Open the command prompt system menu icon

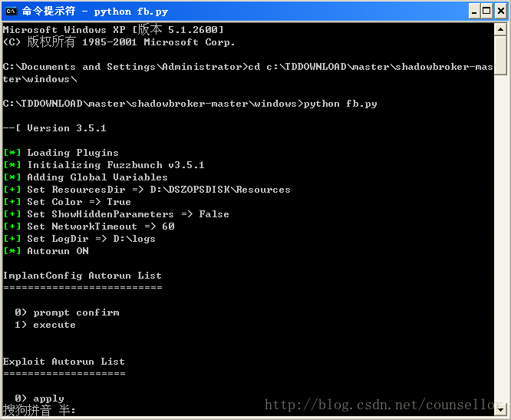click(x=12, y=11)
